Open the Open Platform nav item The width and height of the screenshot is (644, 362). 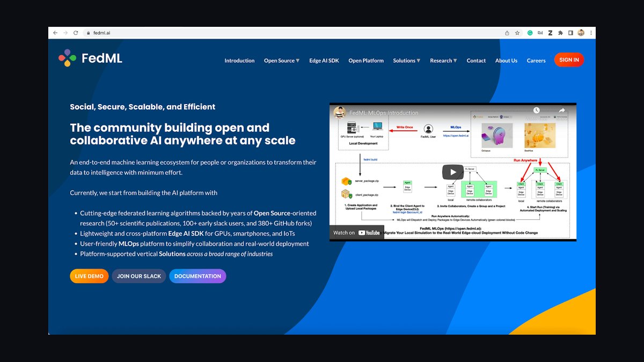pyautogui.click(x=366, y=61)
